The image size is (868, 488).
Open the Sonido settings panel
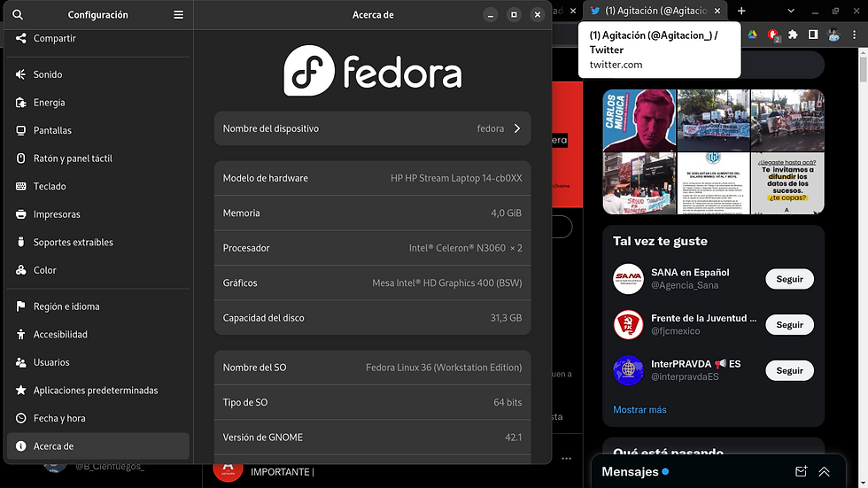tap(98, 74)
